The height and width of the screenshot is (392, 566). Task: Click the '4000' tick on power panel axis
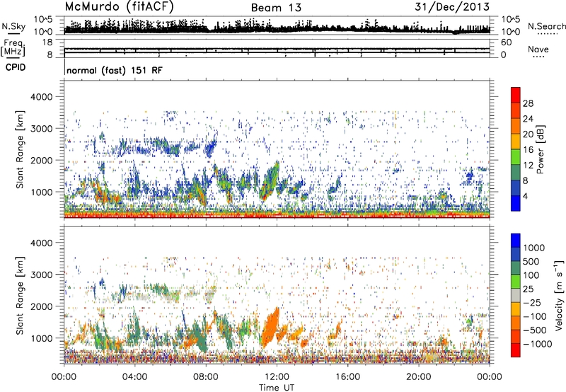pos(43,97)
